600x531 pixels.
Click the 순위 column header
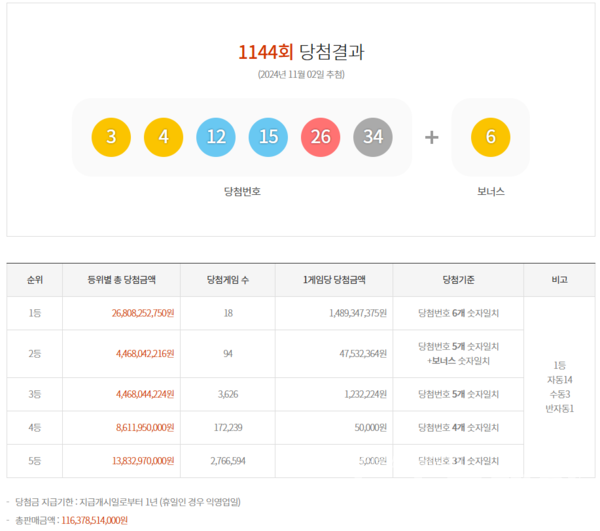[x=34, y=280]
